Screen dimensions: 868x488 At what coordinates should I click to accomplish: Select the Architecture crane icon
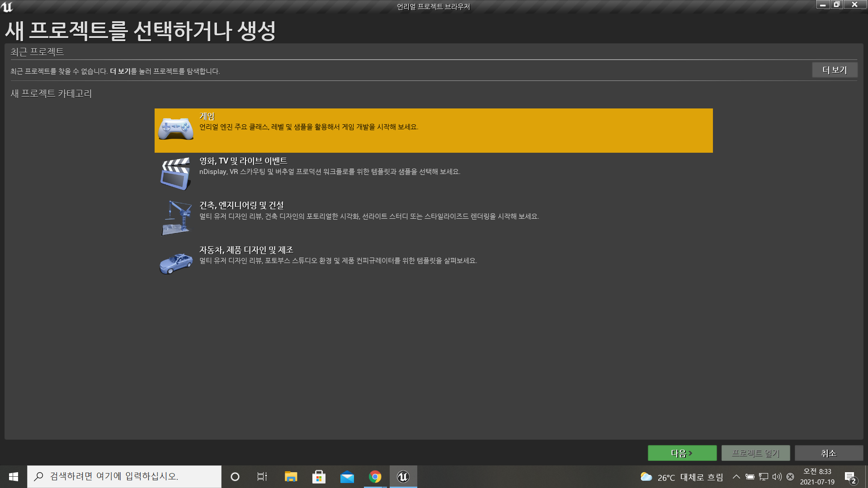176,218
